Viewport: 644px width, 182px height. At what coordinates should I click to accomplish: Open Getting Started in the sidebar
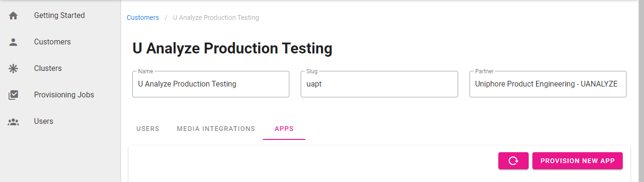[x=60, y=16]
